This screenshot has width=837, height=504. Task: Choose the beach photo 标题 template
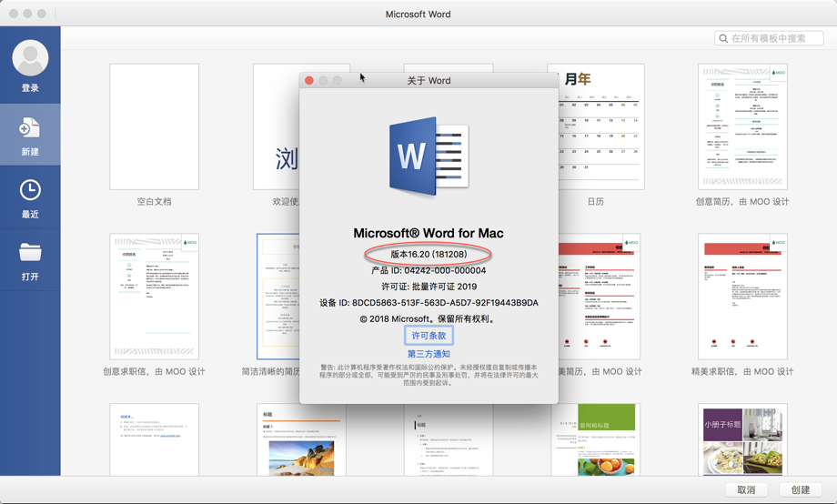(301, 439)
